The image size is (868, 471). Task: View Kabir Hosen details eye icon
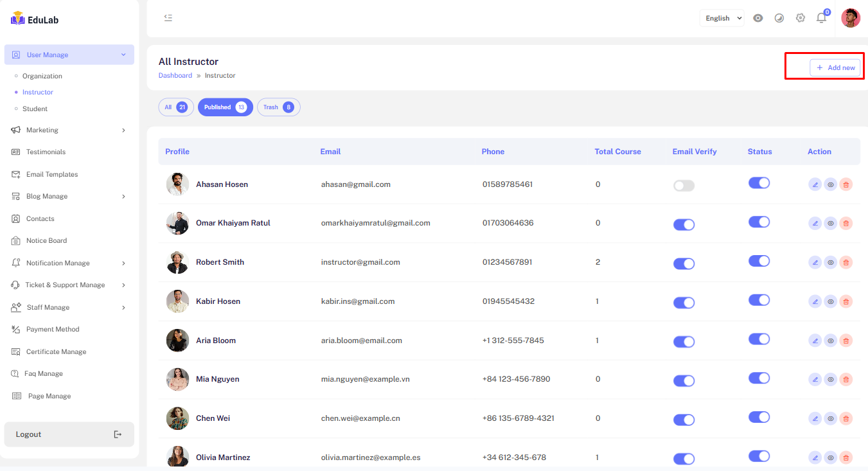[x=830, y=301]
